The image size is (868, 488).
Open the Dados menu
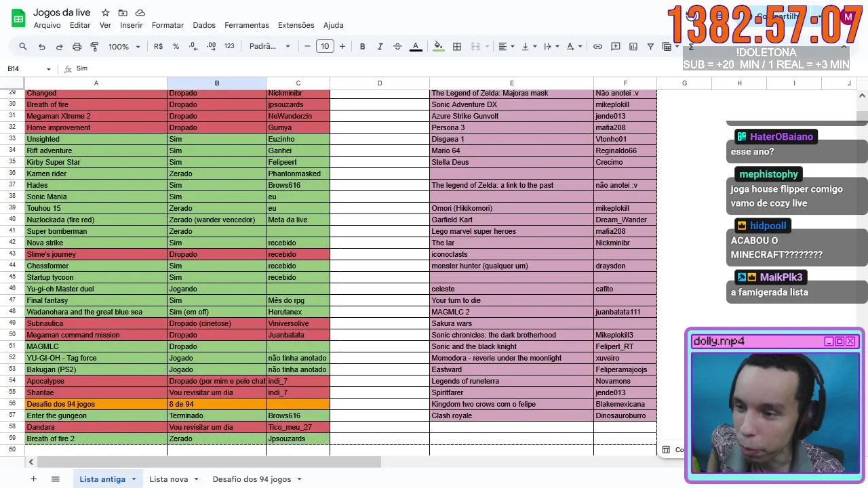[204, 25]
